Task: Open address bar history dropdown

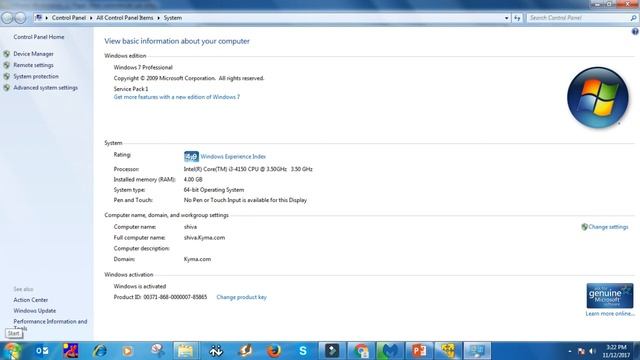Action: tap(507, 18)
